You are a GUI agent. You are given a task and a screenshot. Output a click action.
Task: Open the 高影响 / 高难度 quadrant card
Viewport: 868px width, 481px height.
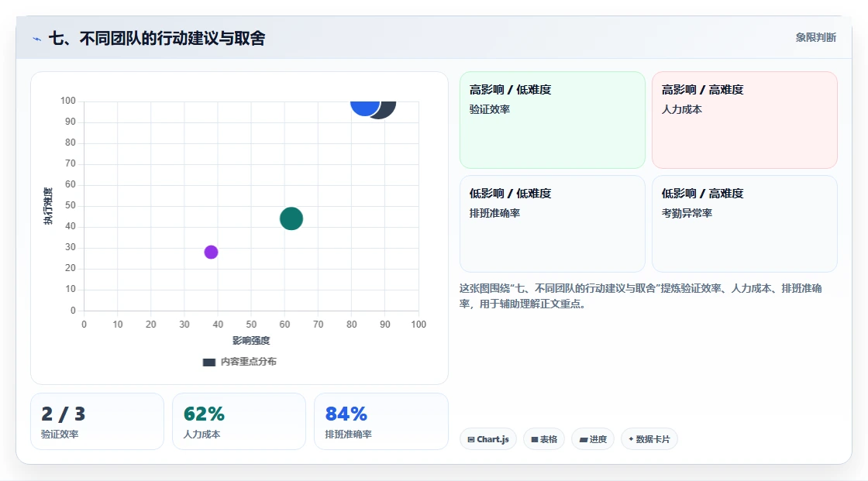[x=745, y=119]
